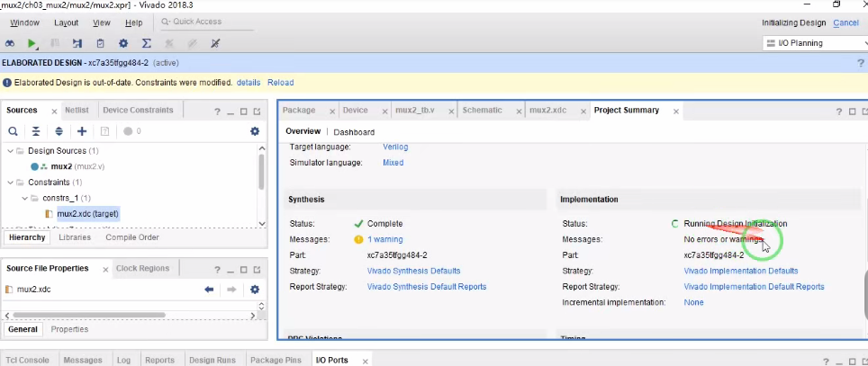Image resolution: width=868 pixels, height=366 pixels.
Task: Open the Tcl Console tab
Action: (x=27, y=360)
